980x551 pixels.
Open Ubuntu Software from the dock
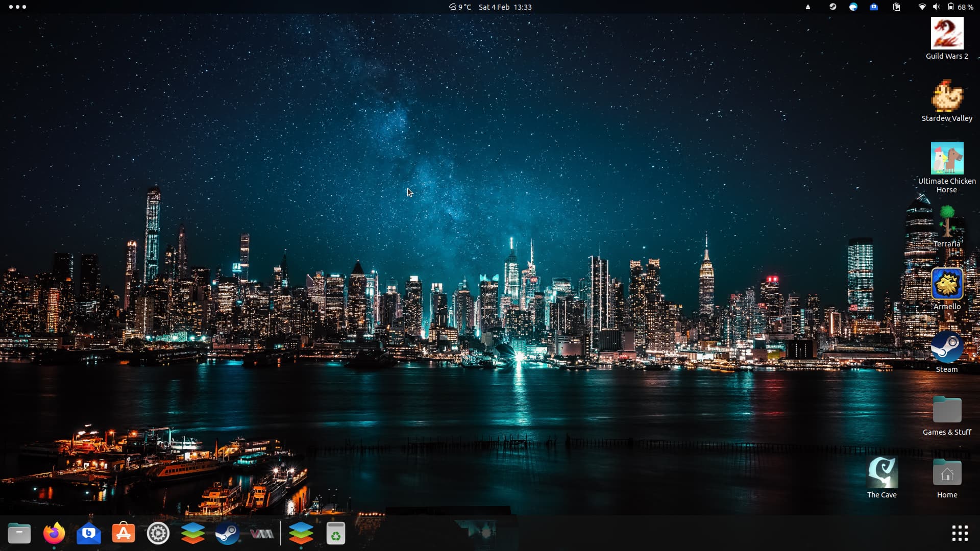pos(124,534)
